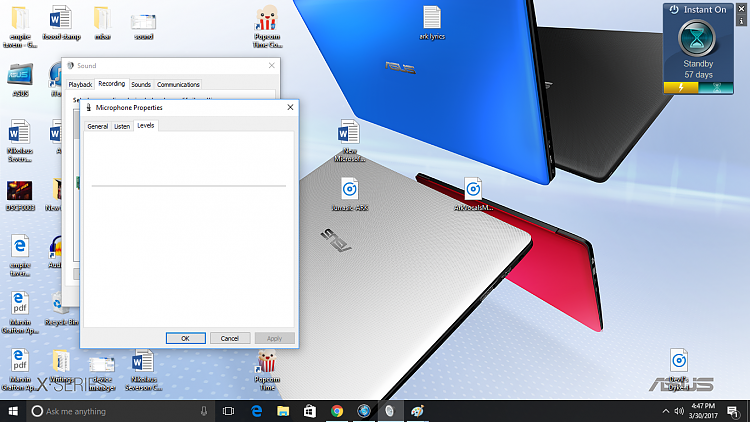Launch Google Chrome from the taskbar
This screenshot has width=750, height=422.
(x=337, y=411)
